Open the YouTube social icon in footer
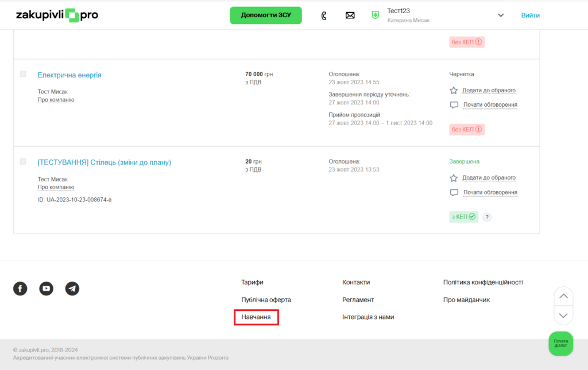This screenshot has height=370, width=588. tap(46, 289)
